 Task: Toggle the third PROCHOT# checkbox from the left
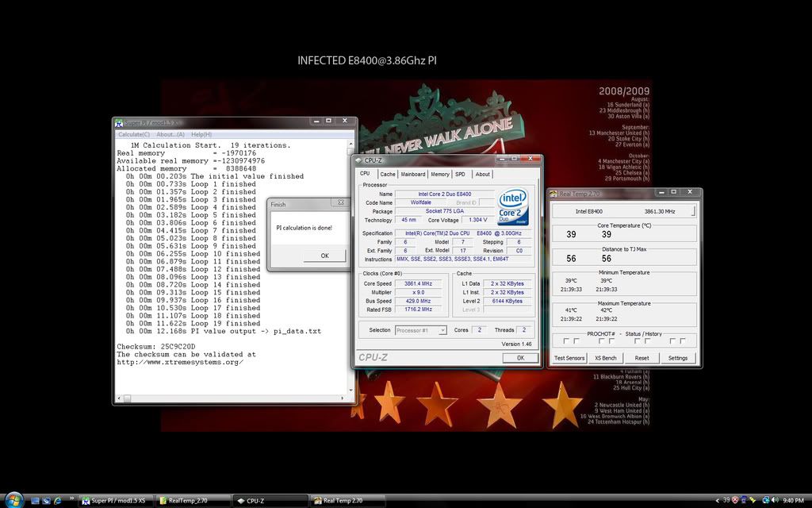[602, 341]
